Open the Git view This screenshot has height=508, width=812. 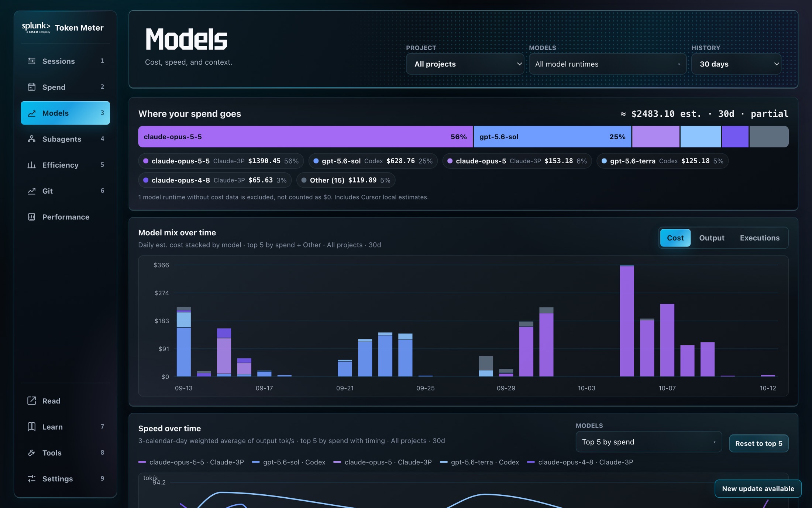click(65, 191)
